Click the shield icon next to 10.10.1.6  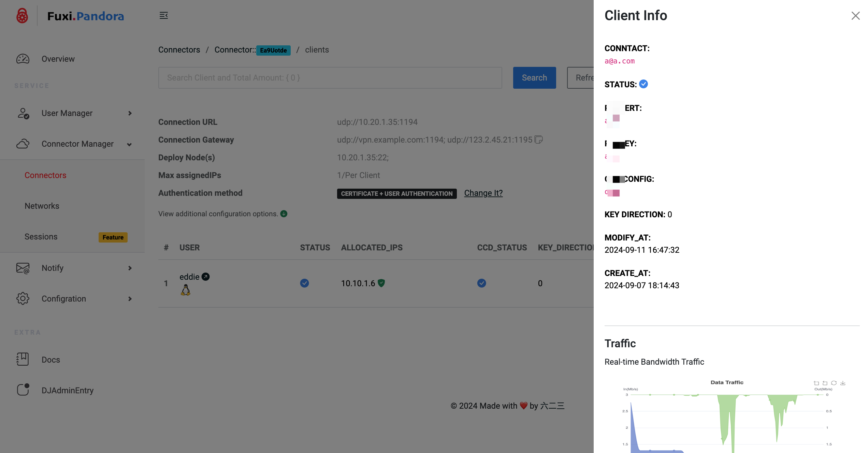point(381,283)
